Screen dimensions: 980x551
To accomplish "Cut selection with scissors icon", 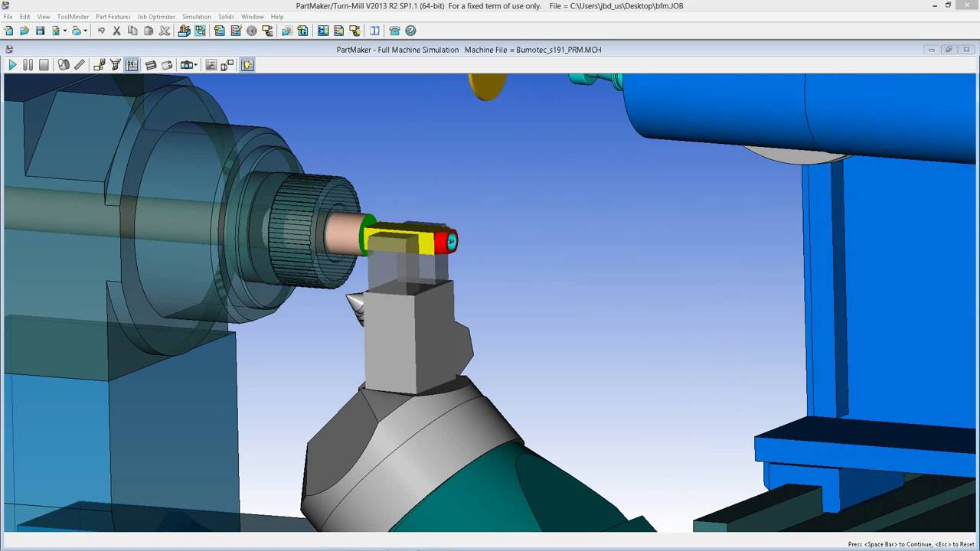I will (x=116, y=31).
